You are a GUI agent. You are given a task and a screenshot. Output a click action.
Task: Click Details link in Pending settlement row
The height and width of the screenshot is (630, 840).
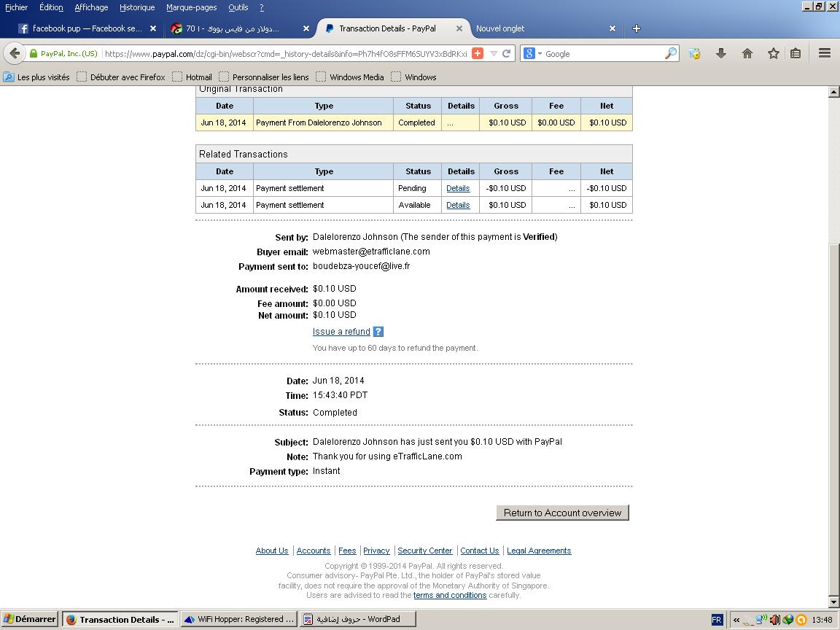[x=458, y=189]
